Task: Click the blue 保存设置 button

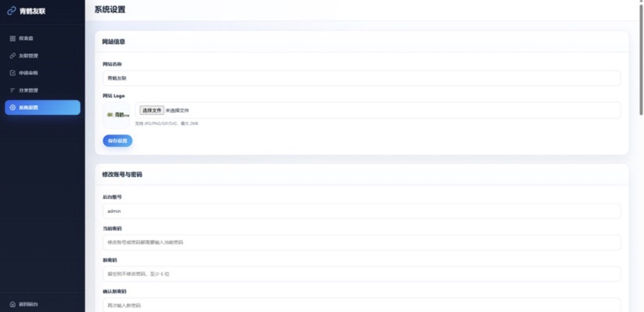Action: pos(118,141)
